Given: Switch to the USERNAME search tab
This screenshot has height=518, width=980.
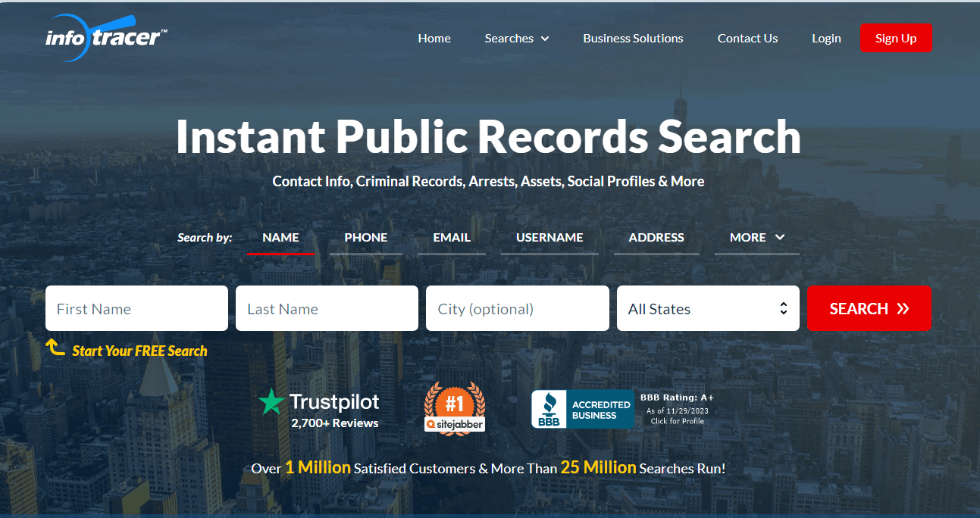Looking at the screenshot, I should click(549, 238).
